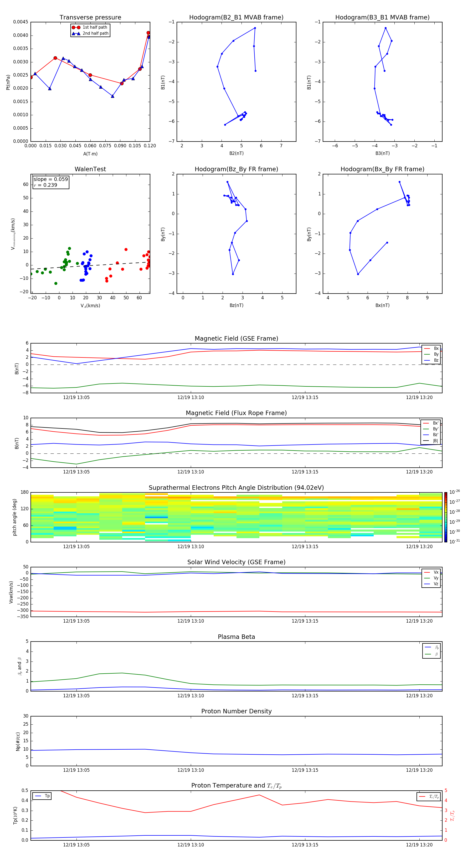
Task: Click the 'Hodogram(Bz_By FR frame)' title
Action: [x=236, y=169]
